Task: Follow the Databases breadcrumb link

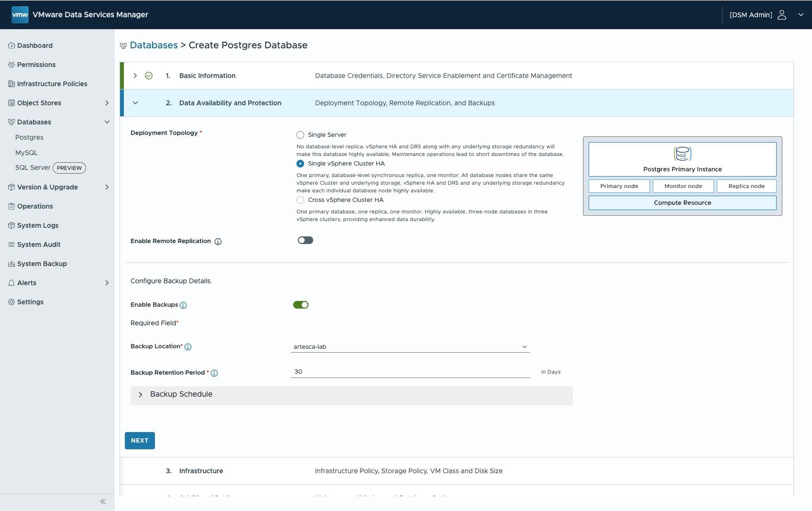Action: 154,45
